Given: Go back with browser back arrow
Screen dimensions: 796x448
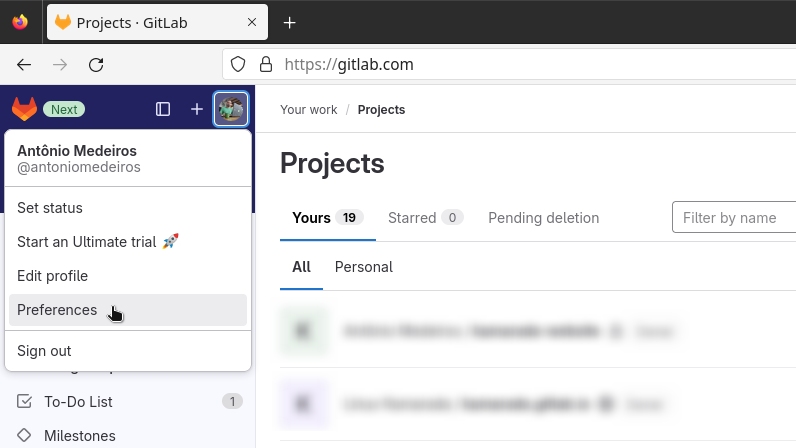Looking at the screenshot, I should pos(24,65).
